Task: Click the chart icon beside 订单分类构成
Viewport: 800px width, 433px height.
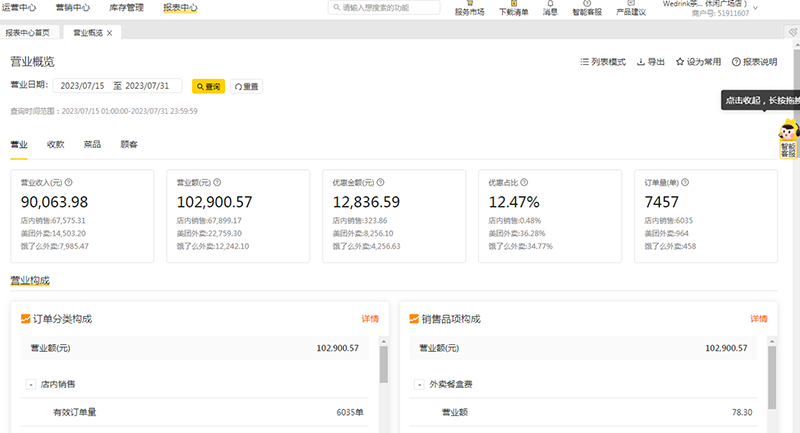Action: click(x=26, y=319)
